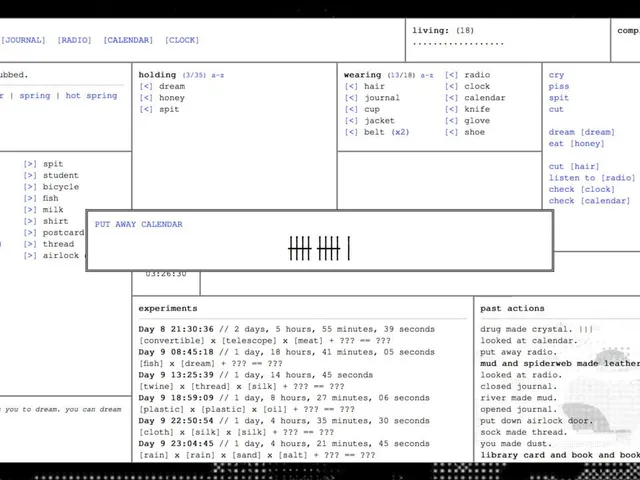Select the cut action
Image resolution: width=640 pixels, height=480 pixels.
tap(556, 109)
